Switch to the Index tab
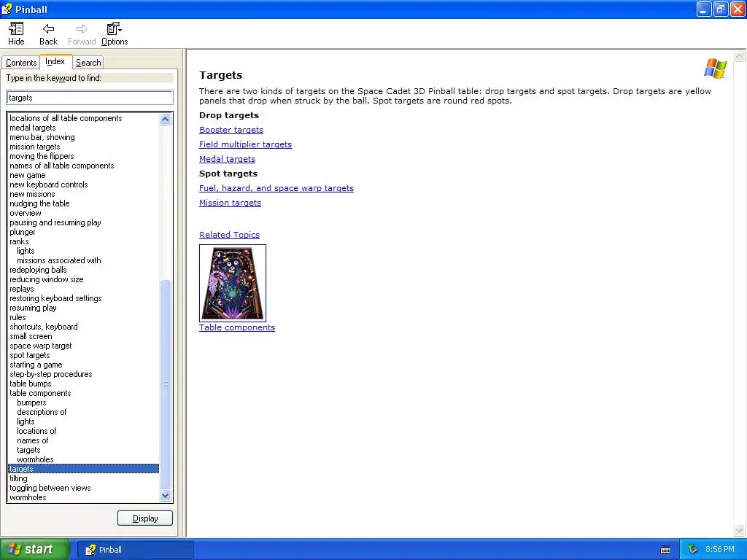This screenshot has height=560, width=747. [x=55, y=61]
